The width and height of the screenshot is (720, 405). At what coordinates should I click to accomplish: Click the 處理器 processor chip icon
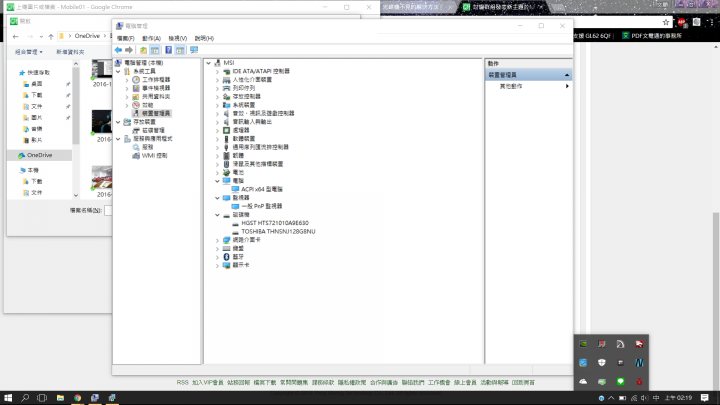[226, 130]
